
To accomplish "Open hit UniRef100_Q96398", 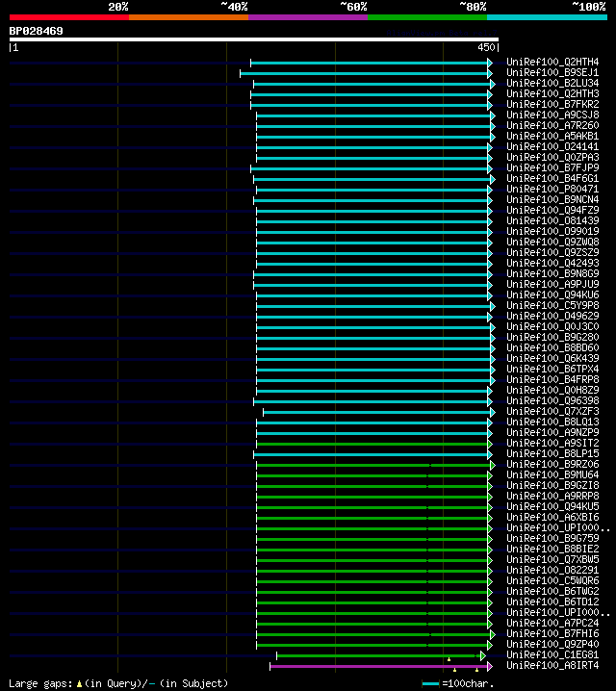I will [x=552, y=400].
